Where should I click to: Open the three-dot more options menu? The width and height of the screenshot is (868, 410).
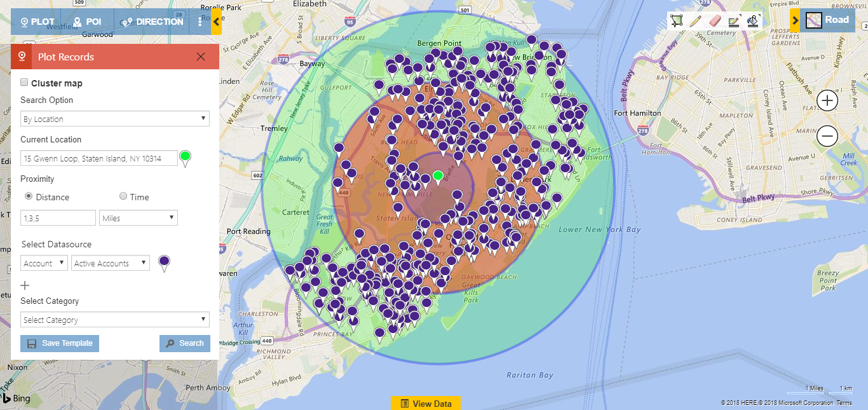point(200,22)
